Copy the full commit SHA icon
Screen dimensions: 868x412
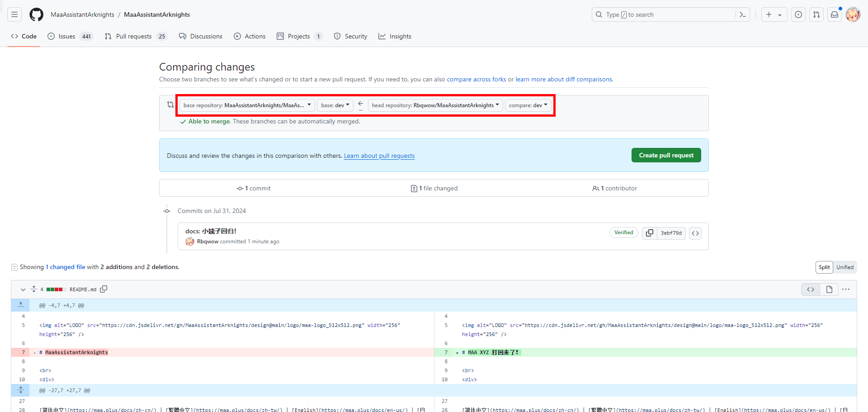pos(650,233)
